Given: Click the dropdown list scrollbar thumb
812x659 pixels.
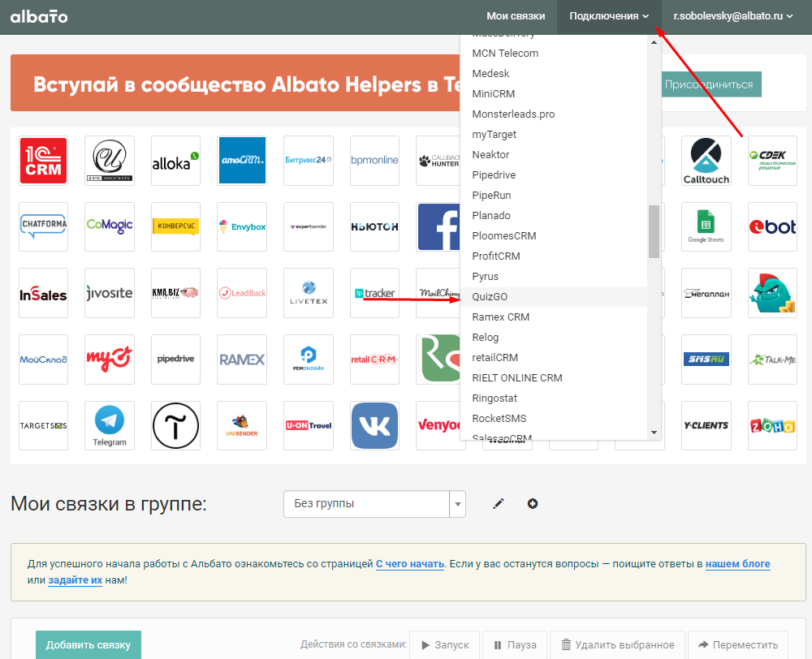Looking at the screenshot, I should (x=654, y=231).
